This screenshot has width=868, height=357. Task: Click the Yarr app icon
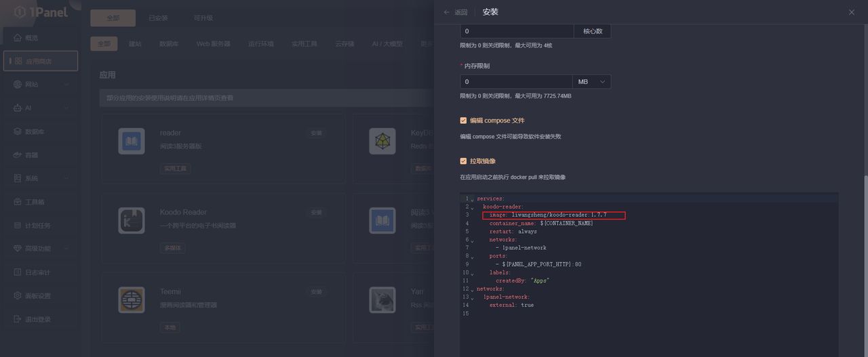coord(382,300)
